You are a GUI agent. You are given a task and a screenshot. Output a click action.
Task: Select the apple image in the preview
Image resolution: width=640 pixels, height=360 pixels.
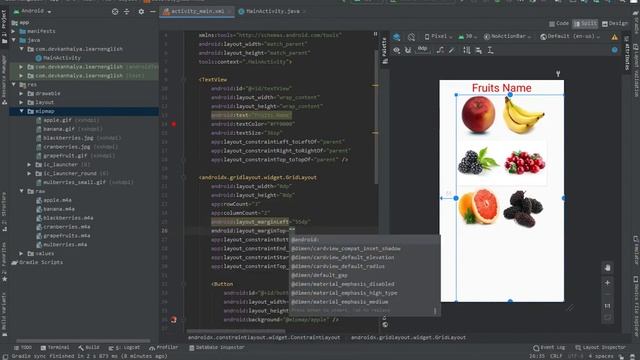[x=478, y=115]
